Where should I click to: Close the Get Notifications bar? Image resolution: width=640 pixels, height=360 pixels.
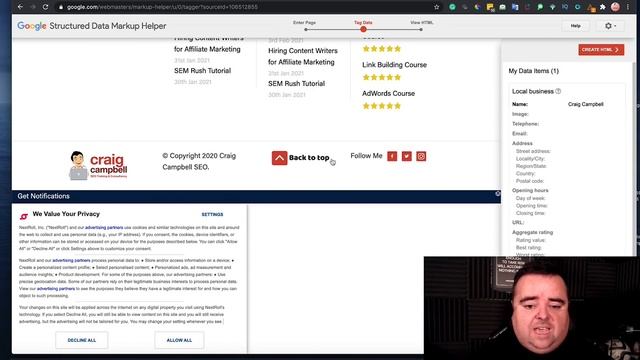tap(498, 193)
